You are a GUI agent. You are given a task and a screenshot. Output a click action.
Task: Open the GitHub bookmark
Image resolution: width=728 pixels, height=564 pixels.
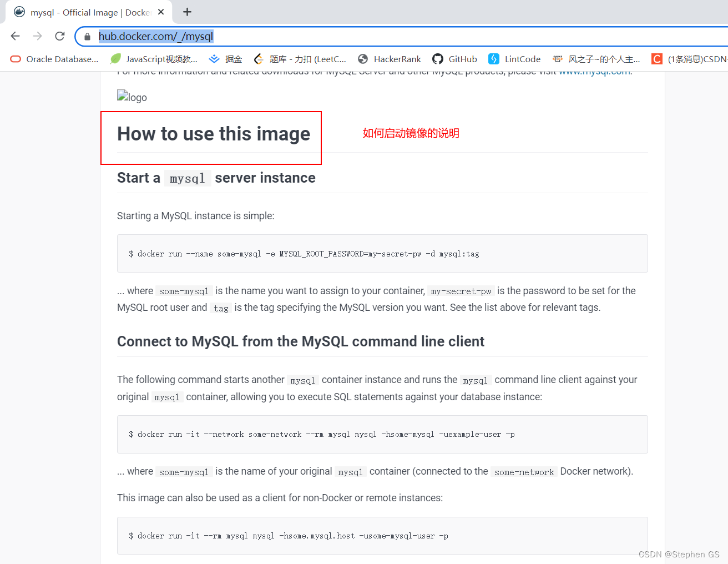(x=454, y=59)
